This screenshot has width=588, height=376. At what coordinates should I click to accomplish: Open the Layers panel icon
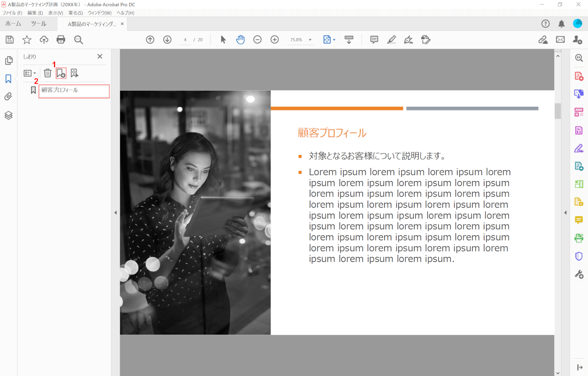(8, 115)
